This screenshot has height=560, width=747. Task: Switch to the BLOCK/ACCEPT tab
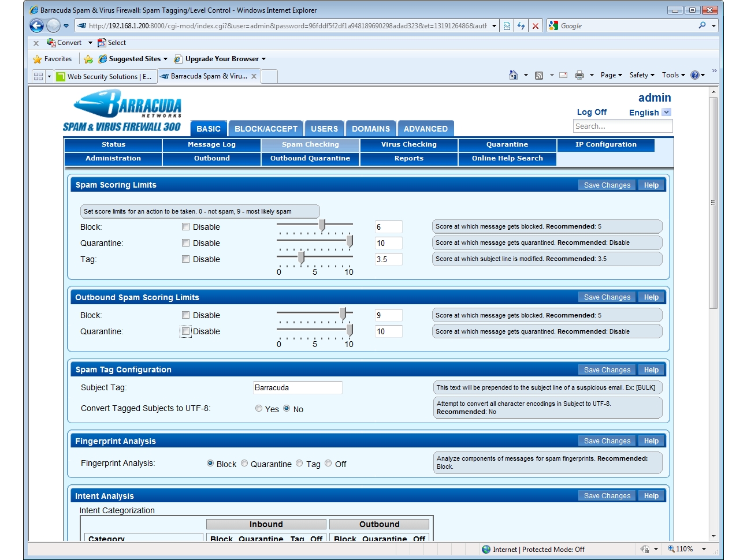pos(266,129)
